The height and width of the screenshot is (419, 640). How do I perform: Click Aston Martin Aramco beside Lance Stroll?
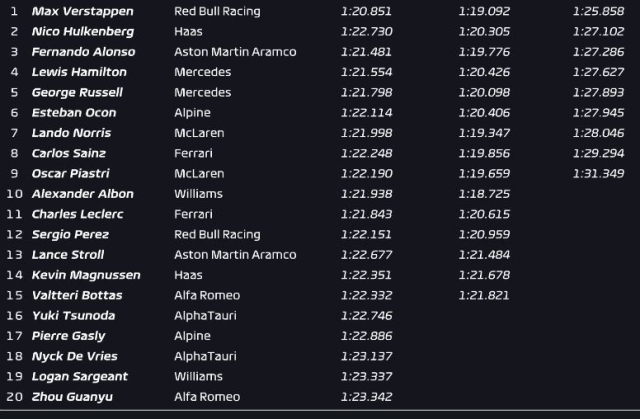click(235, 255)
